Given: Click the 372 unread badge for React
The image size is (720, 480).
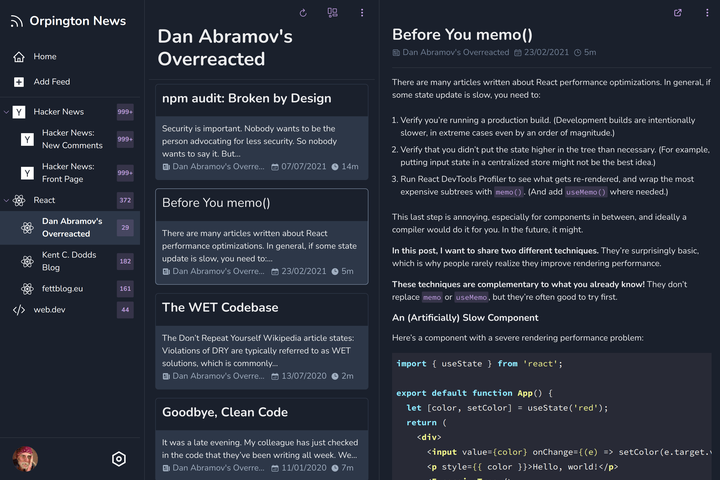Looking at the screenshot, I should (125, 200).
